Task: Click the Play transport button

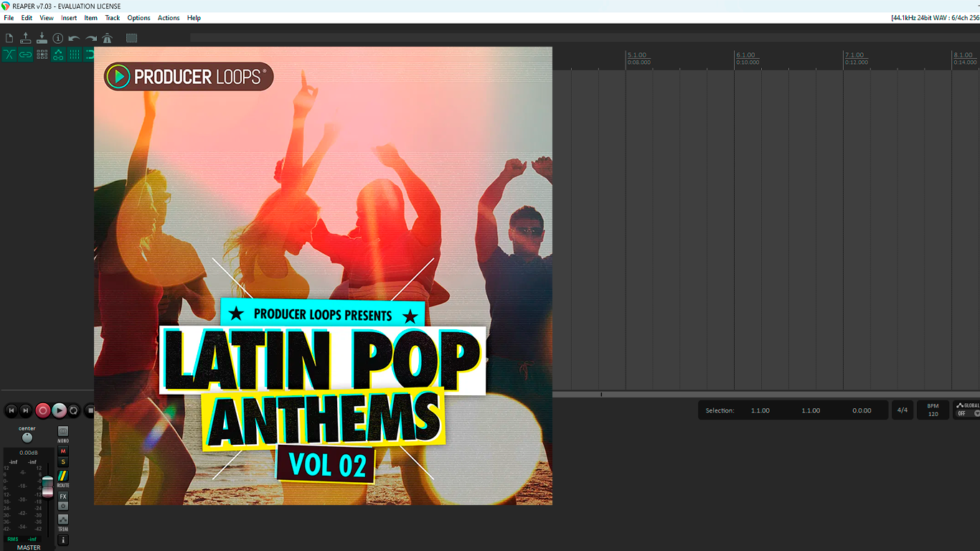Action: [x=60, y=410]
